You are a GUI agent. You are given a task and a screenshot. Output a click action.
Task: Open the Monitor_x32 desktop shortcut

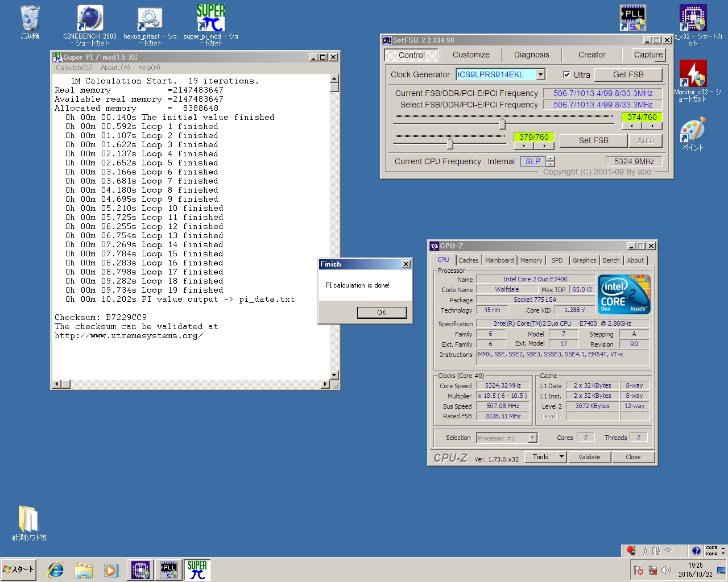tap(693, 74)
